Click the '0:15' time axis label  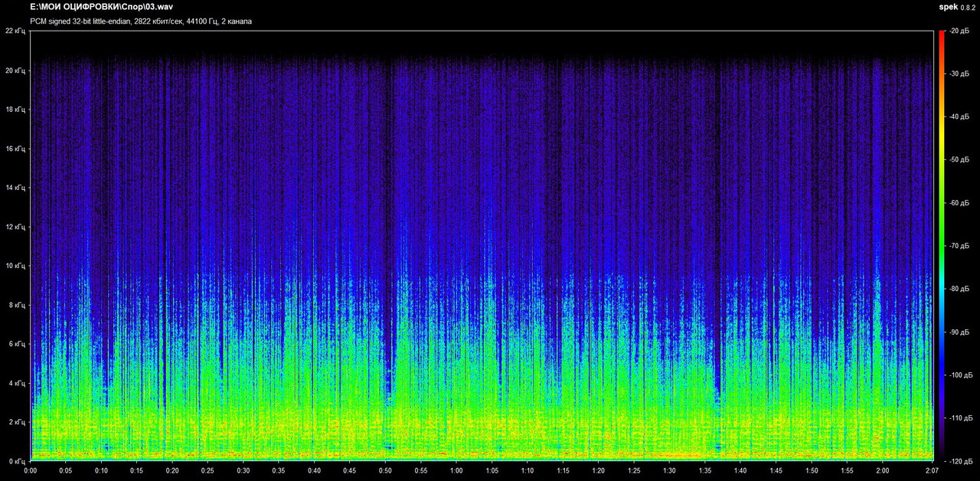click(x=137, y=471)
